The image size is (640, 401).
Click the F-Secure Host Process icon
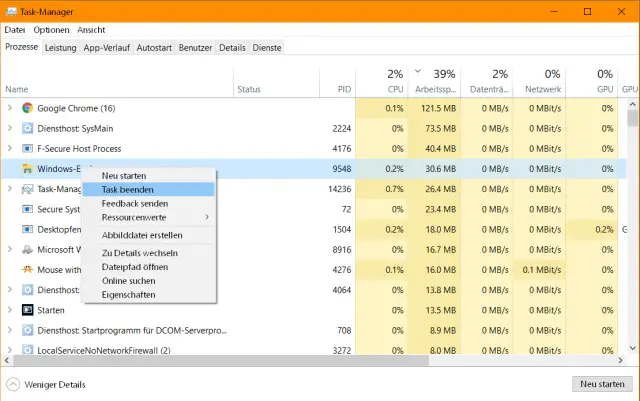pyautogui.click(x=28, y=149)
